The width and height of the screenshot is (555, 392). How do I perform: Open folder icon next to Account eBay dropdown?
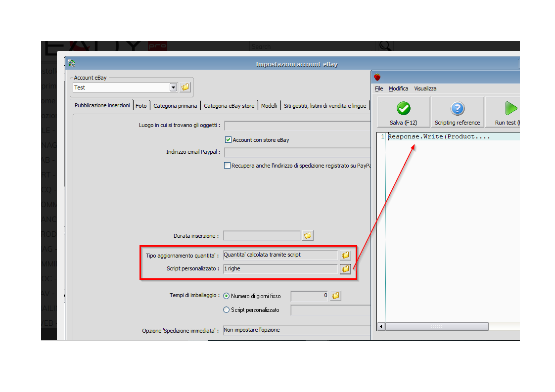point(185,87)
